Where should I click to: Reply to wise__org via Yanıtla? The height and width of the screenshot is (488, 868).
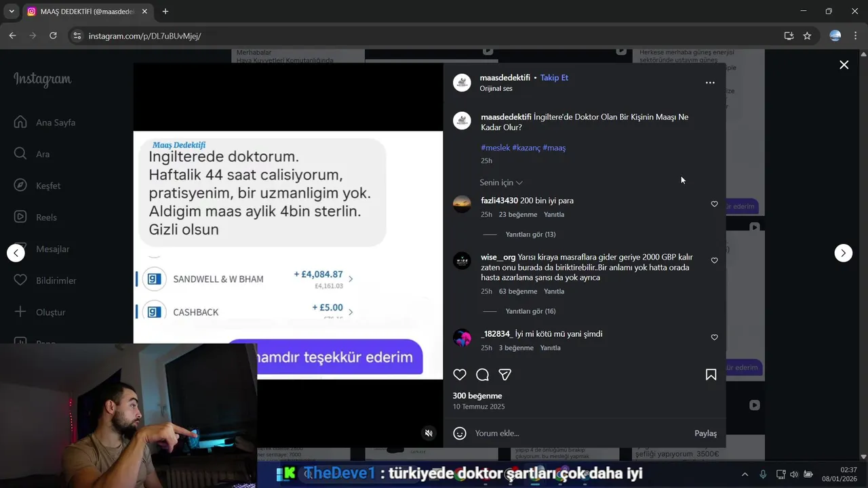pyautogui.click(x=554, y=291)
